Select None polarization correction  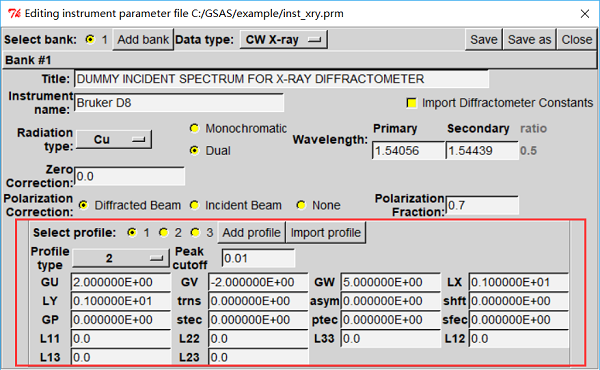(x=302, y=205)
